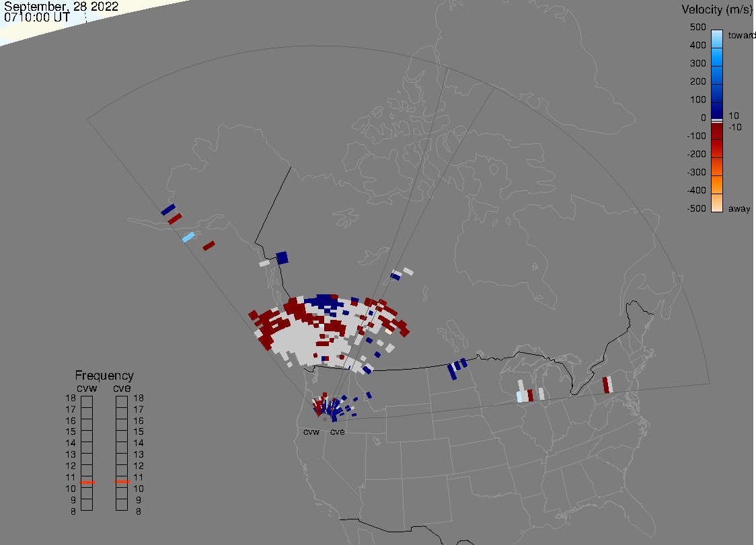Image resolution: width=756 pixels, height=545 pixels.
Task: Click the '-300' velocity scale value
Action: point(696,172)
